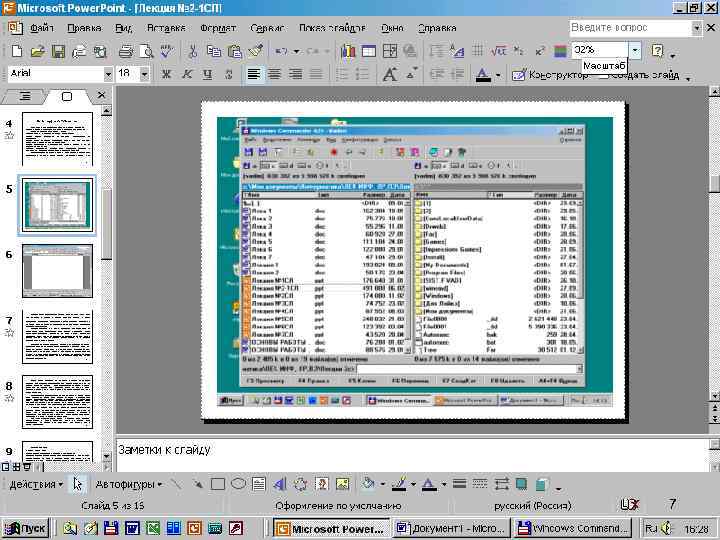Expand the Автофигуры menu
720x540 pixels.
(x=129, y=484)
